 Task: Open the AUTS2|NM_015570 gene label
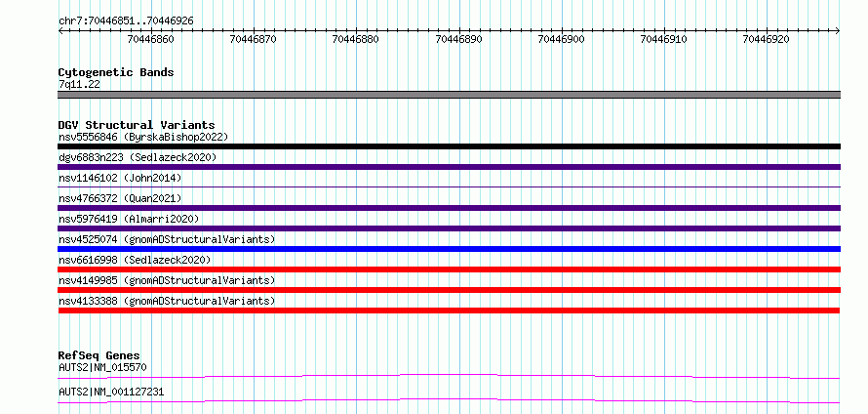[102, 367]
